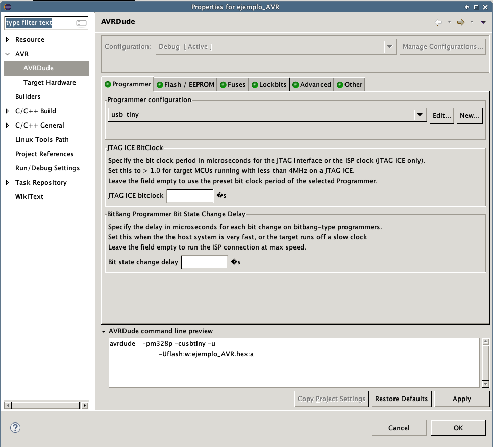Click the JTAG ICE bitclock input field
This screenshot has width=493, height=448.
[x=190, y=196]
